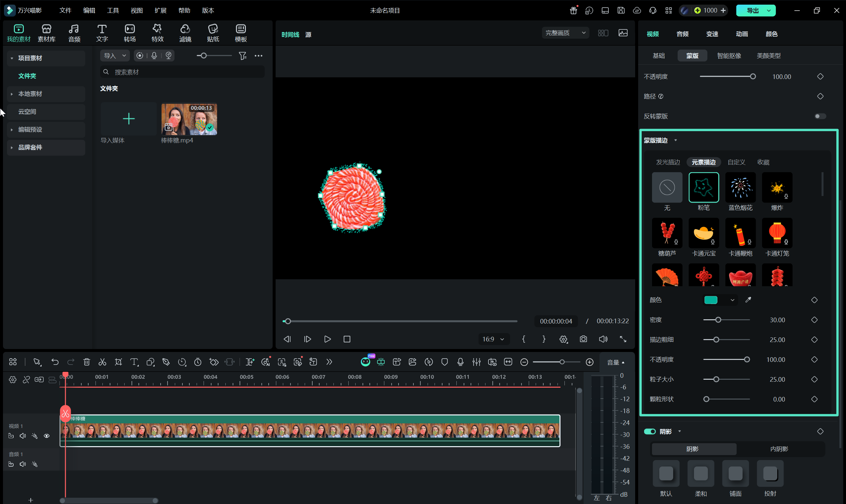
Task: Switch to the 音频 properties tab
Action: point(682,34)
